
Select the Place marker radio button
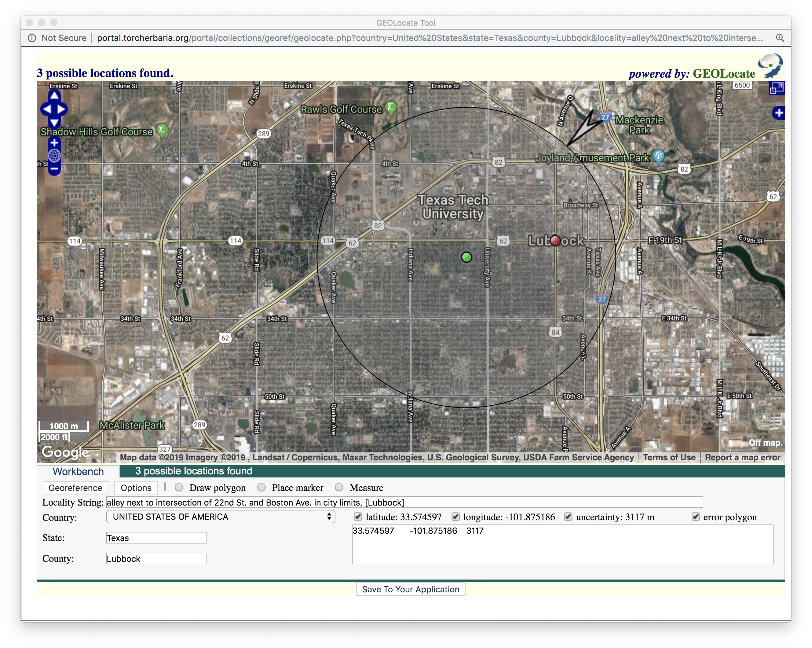click(x=262, y=488)
